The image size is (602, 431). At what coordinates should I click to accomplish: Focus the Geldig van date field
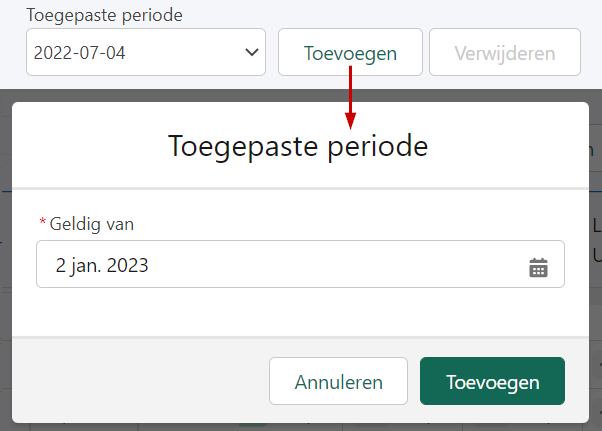(300, 264)
